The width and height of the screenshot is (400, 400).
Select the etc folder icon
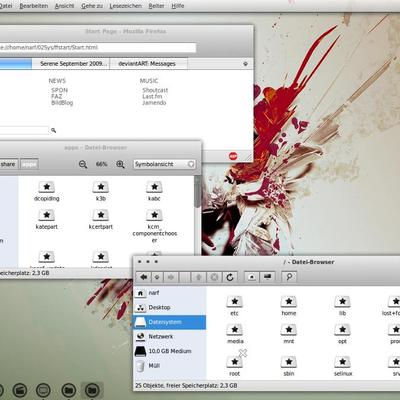point(235,302)
